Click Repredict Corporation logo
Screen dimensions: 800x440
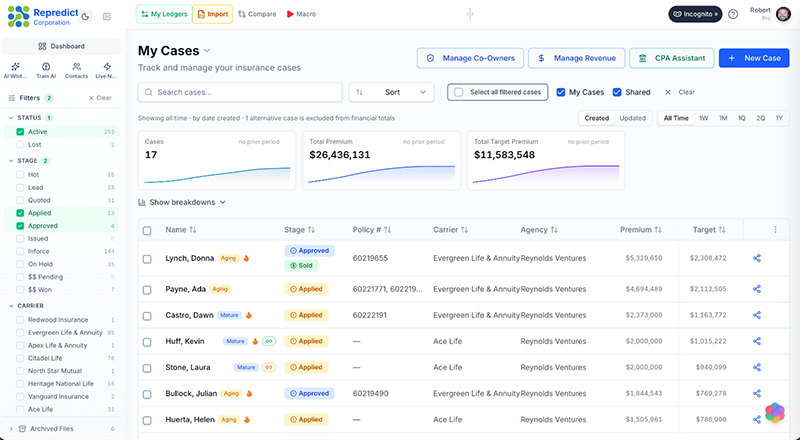click(43, 16)
